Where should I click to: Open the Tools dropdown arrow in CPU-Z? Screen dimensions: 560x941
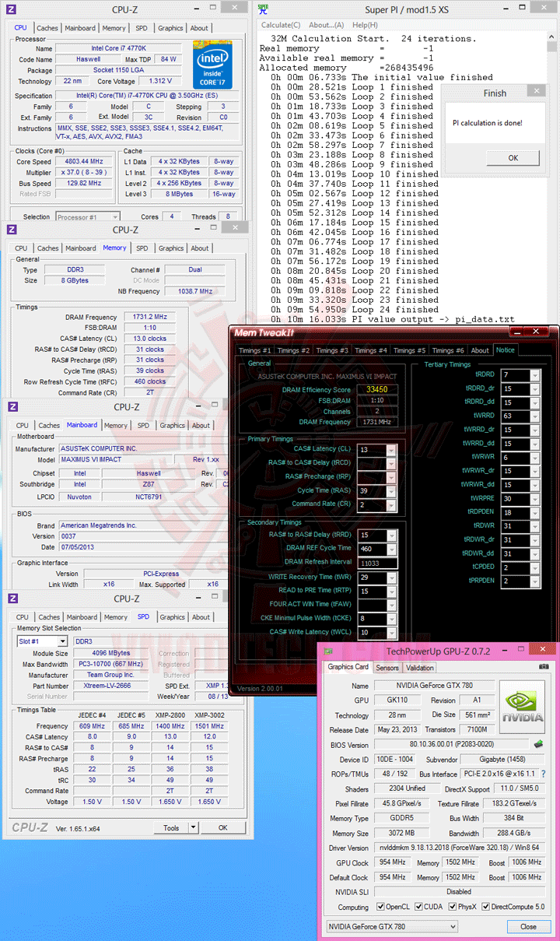194,828
